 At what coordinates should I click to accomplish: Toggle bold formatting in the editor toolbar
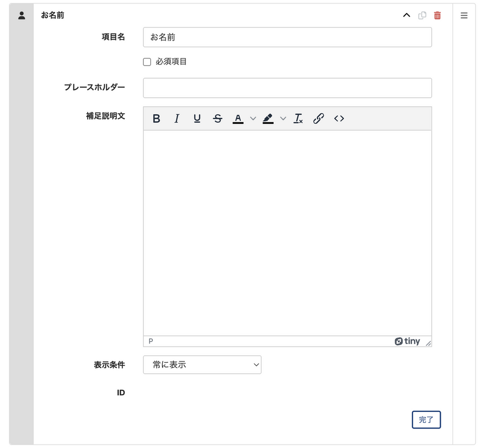click(x=156, y=119)
